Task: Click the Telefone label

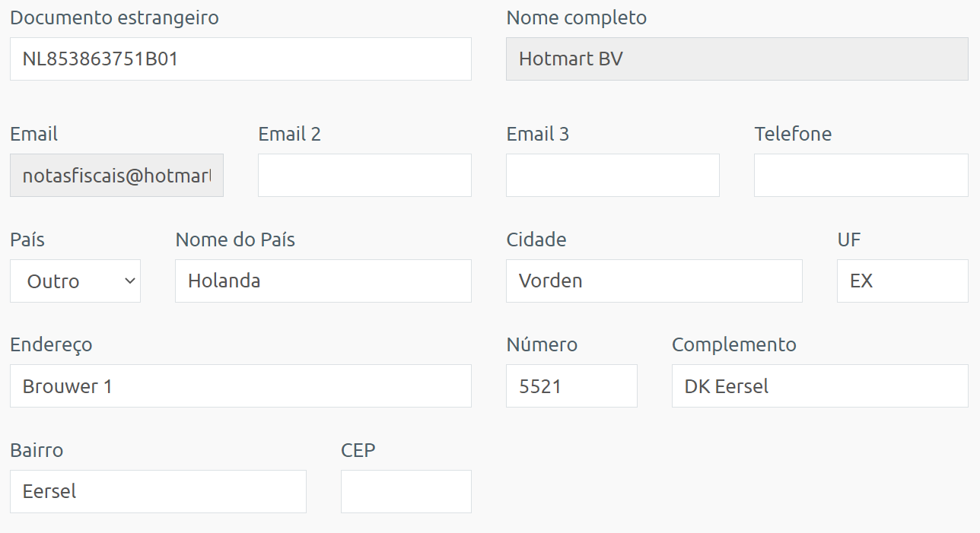Action: point(793,134)
